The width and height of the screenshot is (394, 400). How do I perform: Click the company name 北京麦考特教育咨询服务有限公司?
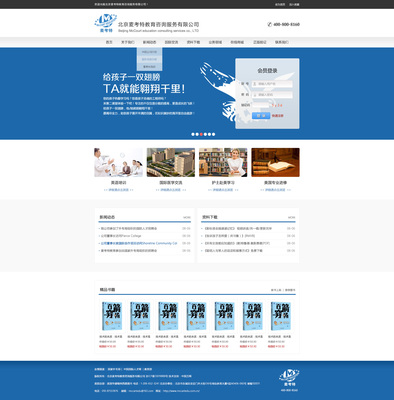point(159,24)
